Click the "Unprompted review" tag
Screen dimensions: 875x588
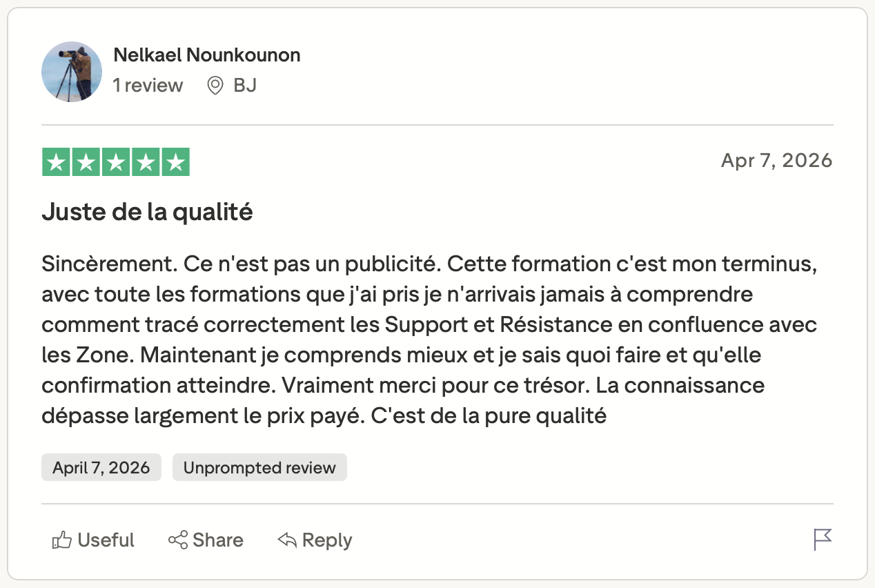259,467
